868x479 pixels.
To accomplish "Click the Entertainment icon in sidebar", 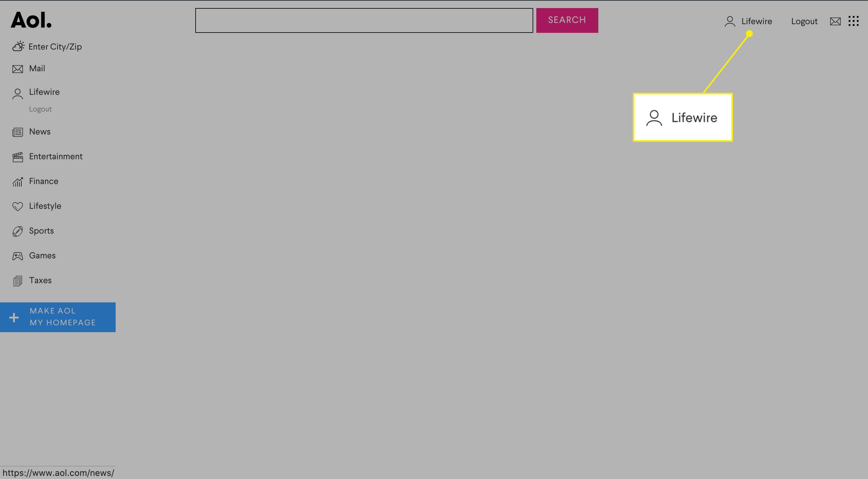I will click(17, 156).
